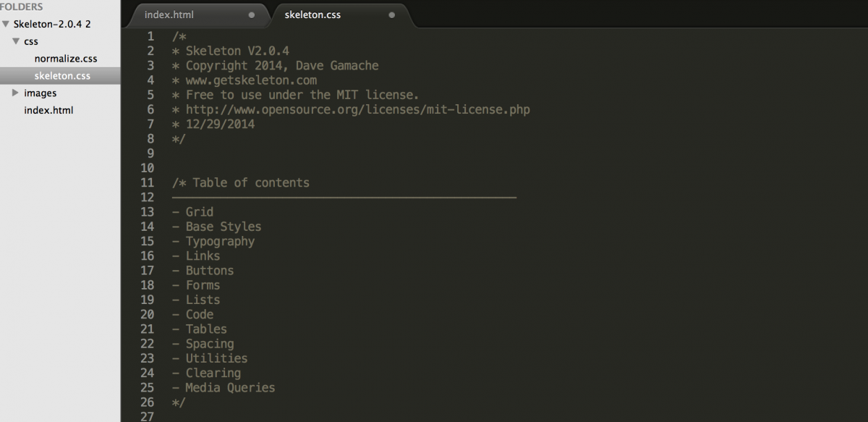Expand the images folder arrow
The height and width of the screenshot is (422, 868).
tap(16, 93)
